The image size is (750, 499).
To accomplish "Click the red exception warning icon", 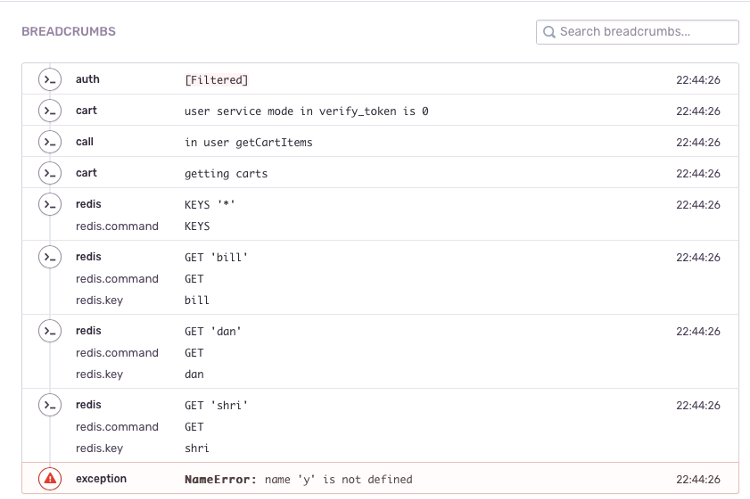I will coord(49,479).
